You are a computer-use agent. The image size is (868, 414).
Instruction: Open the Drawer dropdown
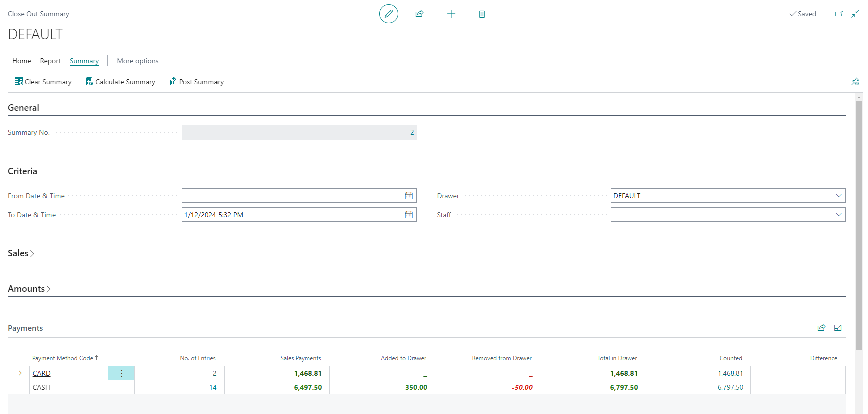(838, 196)
